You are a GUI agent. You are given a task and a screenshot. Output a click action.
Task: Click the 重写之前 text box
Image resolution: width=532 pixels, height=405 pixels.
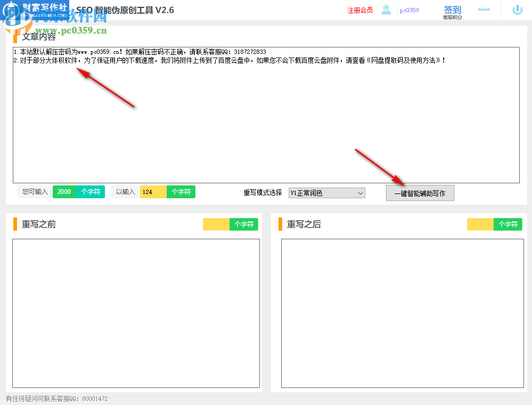point(136,313)
